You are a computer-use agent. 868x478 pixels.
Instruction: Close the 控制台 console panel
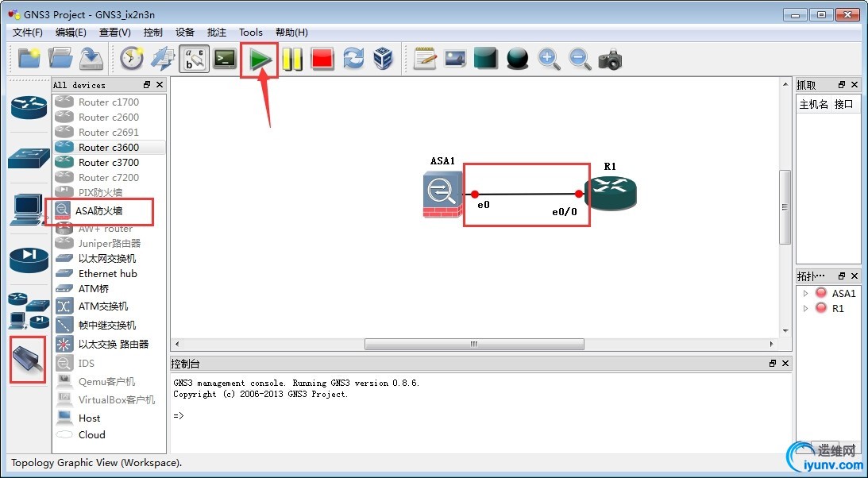click(785, 364)
